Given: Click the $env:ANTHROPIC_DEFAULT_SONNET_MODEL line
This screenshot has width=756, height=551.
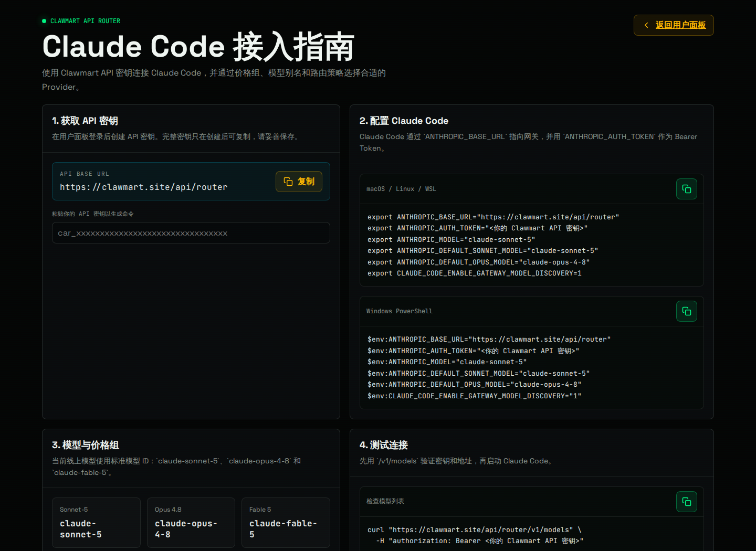Looking at the screenshot, I should click(x=479, y=373).
